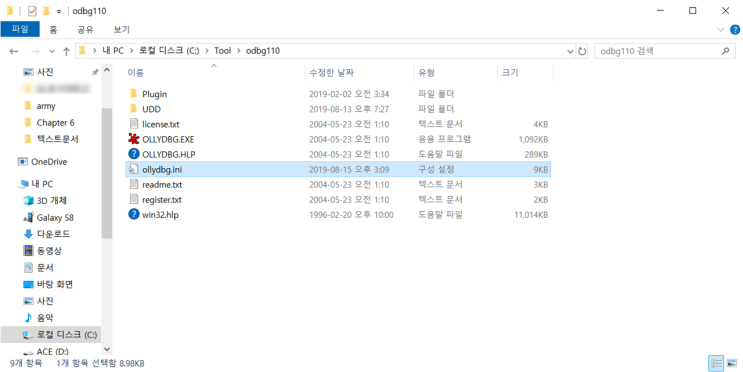Switch to the 홈 ribbon tab

[53, 30]
